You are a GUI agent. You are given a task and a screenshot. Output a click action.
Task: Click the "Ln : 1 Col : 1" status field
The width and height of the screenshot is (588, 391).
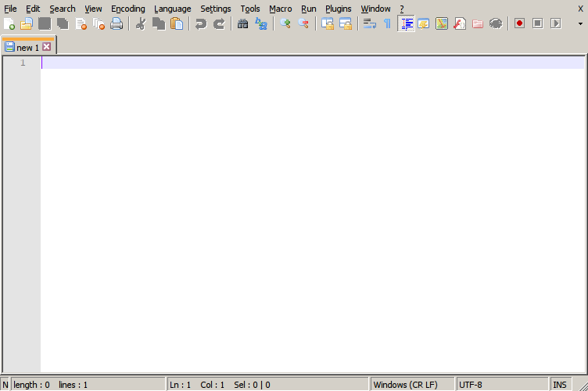[x=268, y=385]
